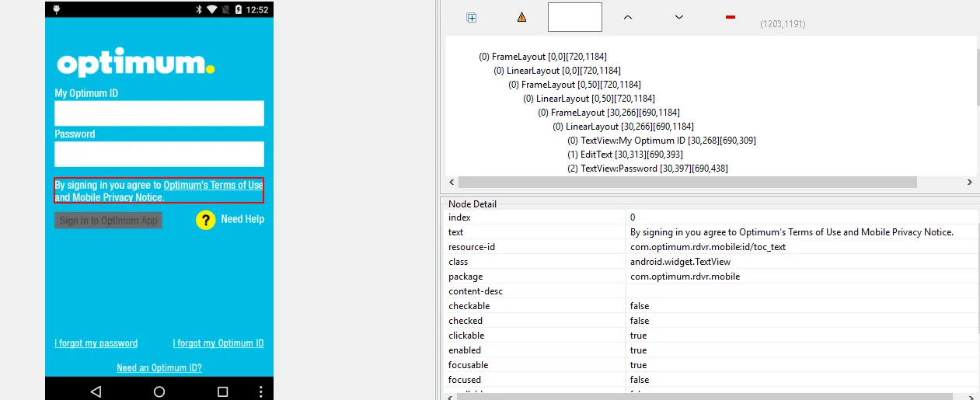
Task: Click the package value com.optimum.rdvr.mobile
Action: pos(802,277)
